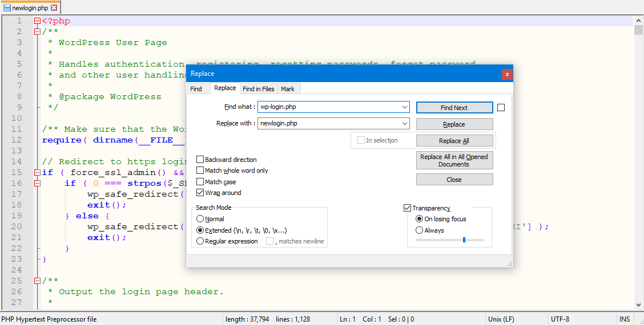Collapse the comment fold at line 25

[x=37, y=281]
